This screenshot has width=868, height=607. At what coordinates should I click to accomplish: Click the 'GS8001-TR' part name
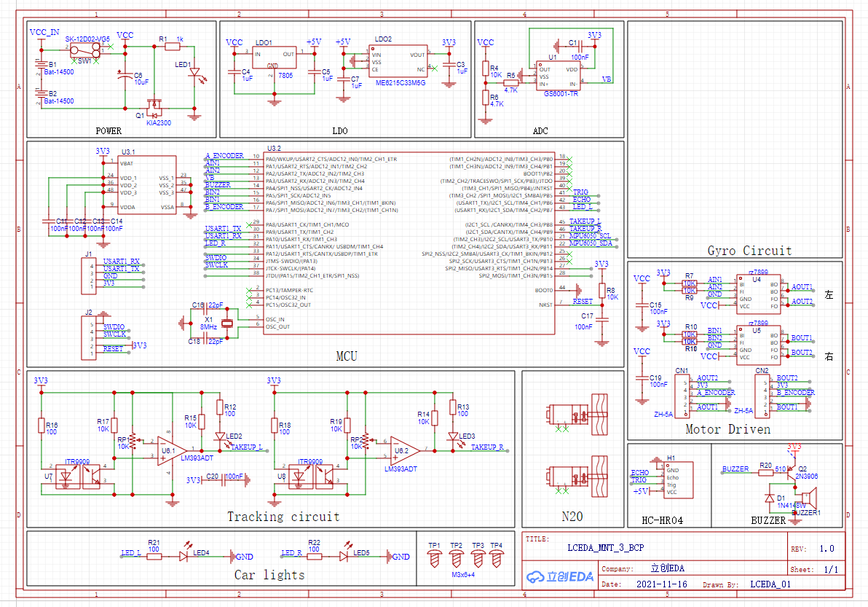point(561,94)
